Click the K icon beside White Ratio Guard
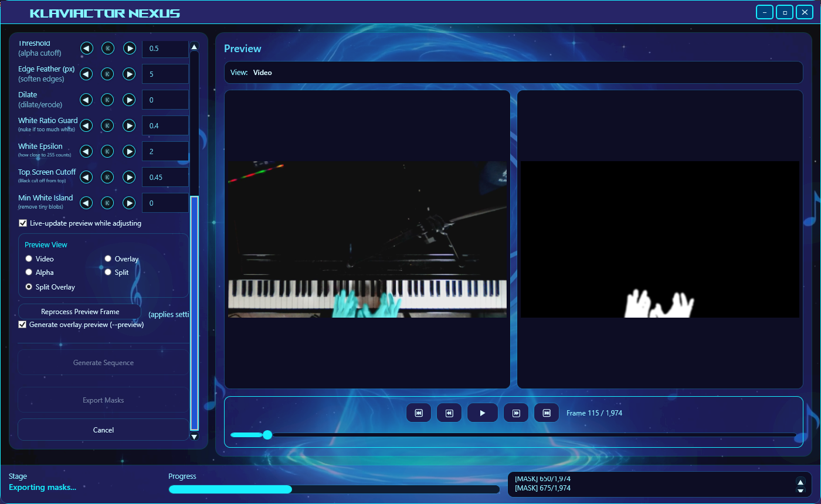Viewport: 821px width, 504px height. point(107,125)
